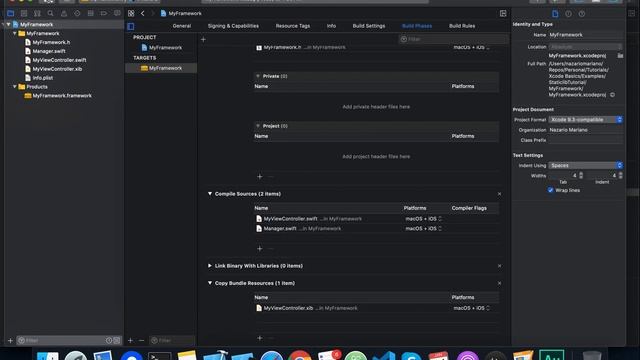Switch to the Info tab
640x360 pixels.
[331, 26]
